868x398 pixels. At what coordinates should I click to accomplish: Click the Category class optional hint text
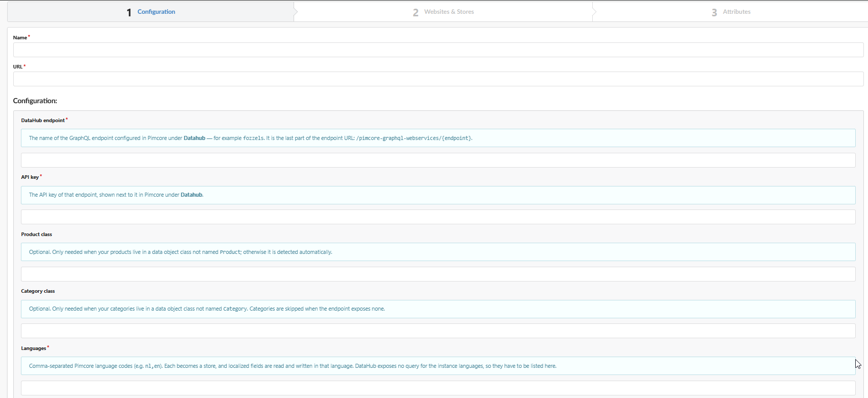[x=207, y=309]
